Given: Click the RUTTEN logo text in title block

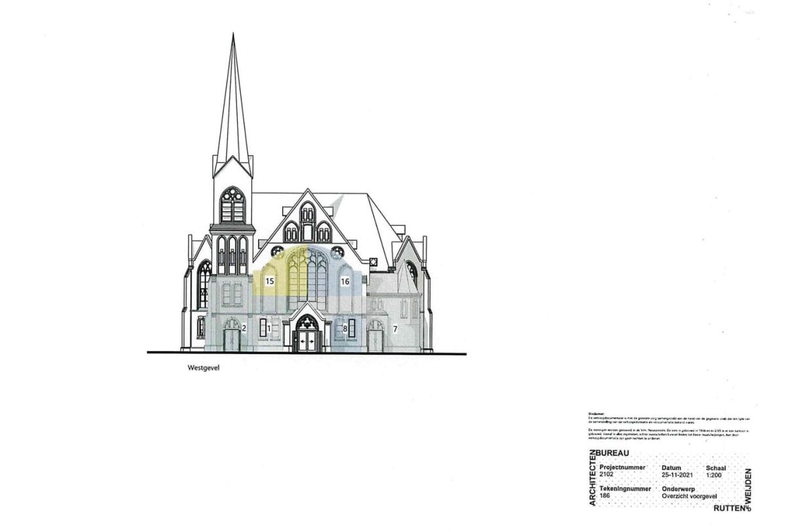Looking at the screenshot, I should point(729,507).
